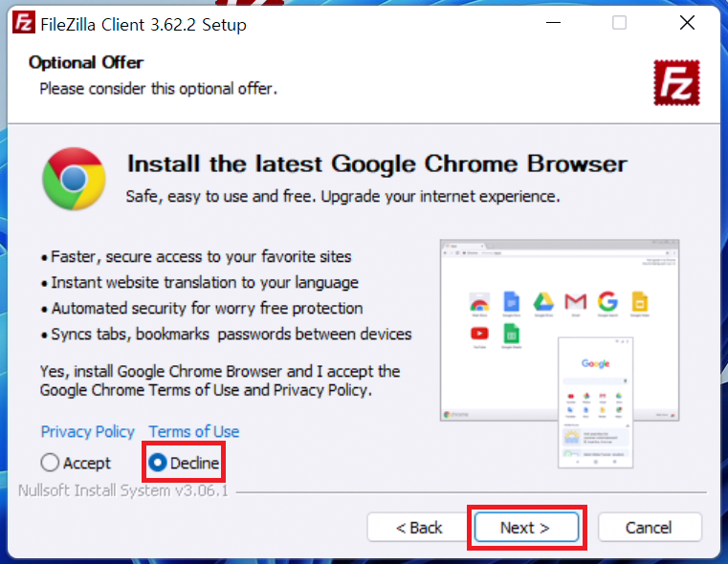Click the Google Drive icon in preview
This screenshot has width=728, height=564.
tap(543, 301)
